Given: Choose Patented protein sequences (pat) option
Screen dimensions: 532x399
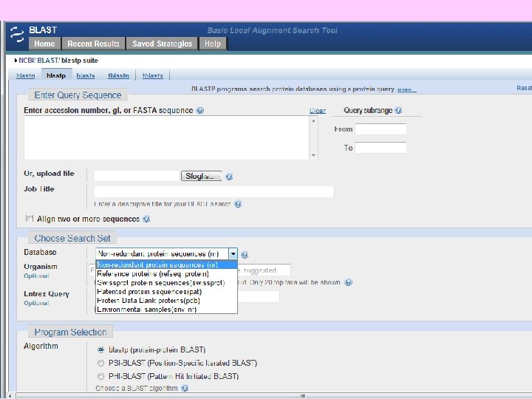Looking at the screenshot, I should point(166,291).
